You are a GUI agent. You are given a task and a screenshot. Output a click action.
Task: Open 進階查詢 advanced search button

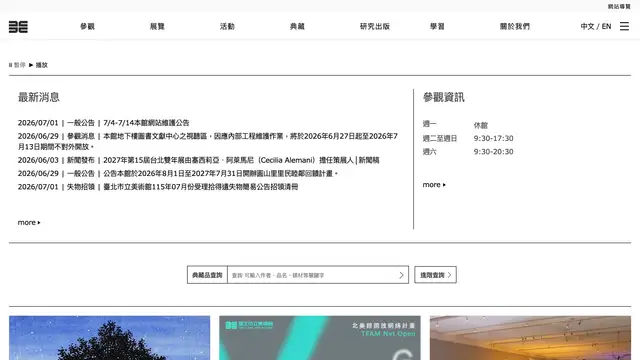(436, 275)
